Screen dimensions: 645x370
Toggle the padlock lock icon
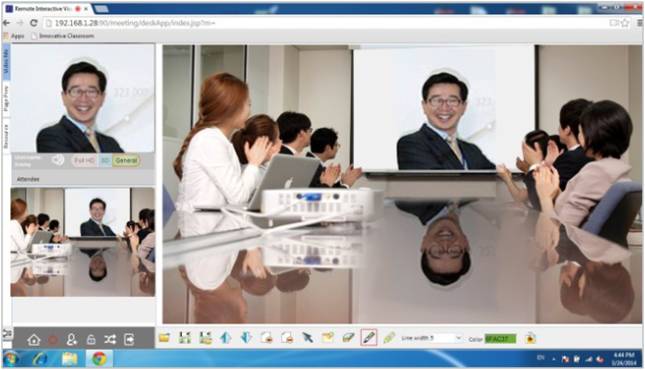pos(91,340)
